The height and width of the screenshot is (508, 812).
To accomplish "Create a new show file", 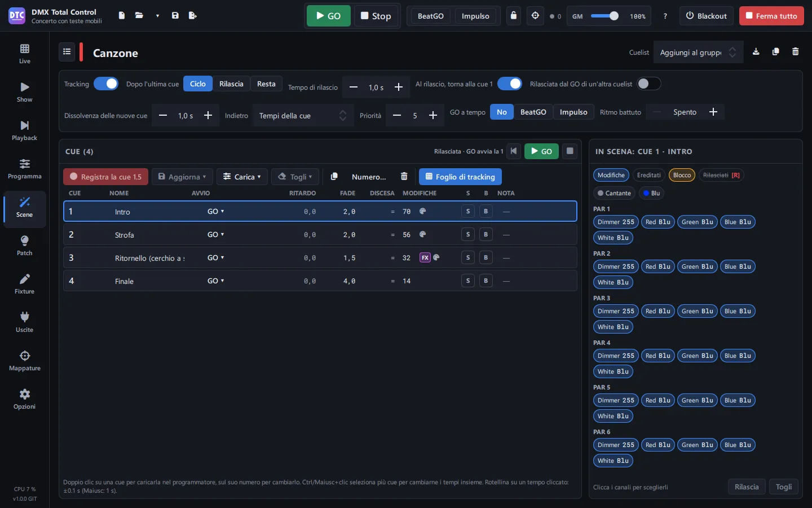I will coord(122,16).
